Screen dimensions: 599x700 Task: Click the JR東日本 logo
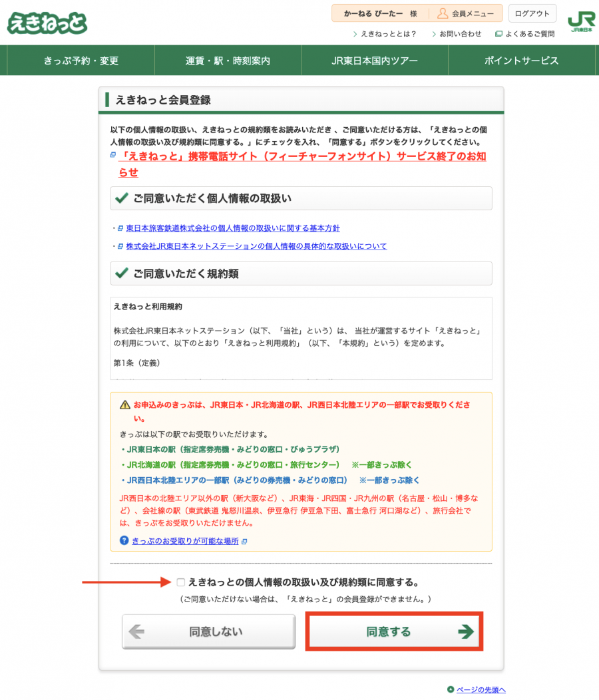pyautogui.click(x=581, y=22)
